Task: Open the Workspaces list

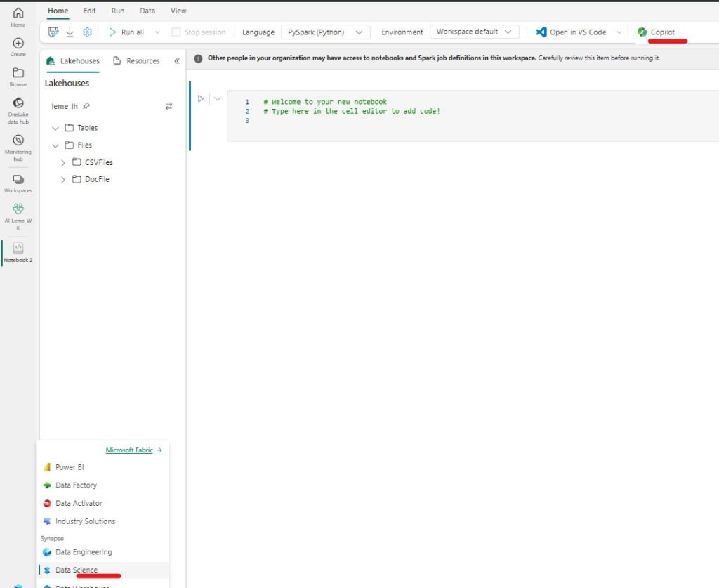Action: tap(18, 183)
